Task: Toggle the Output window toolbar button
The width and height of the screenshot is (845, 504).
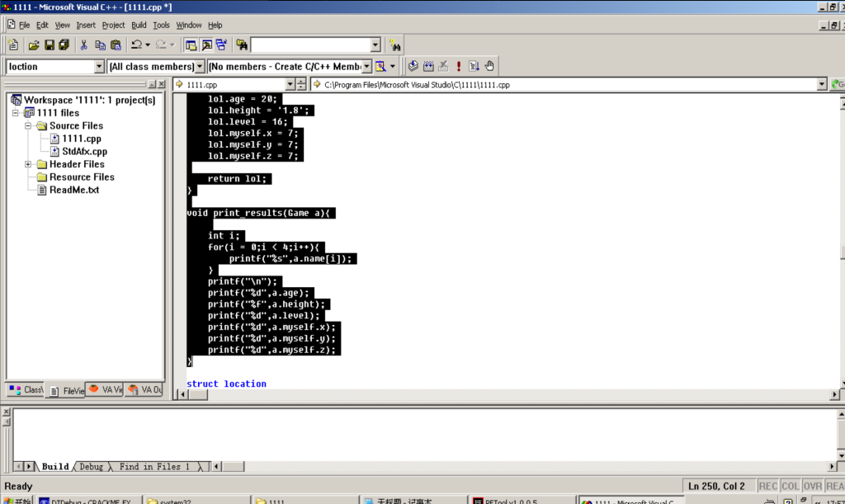Action: 206,45
